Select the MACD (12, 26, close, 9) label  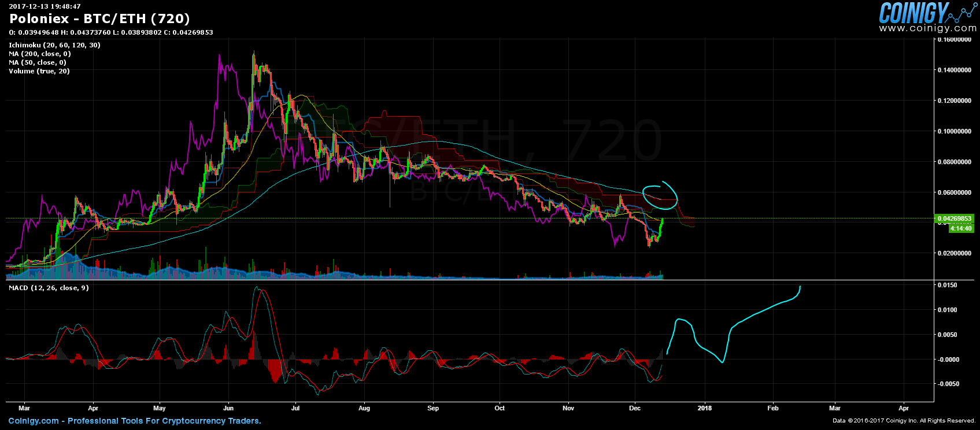click(49, 288)
